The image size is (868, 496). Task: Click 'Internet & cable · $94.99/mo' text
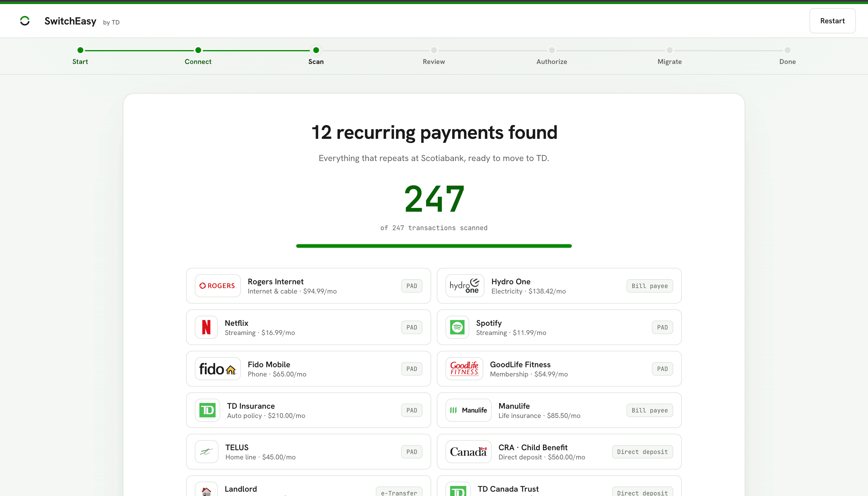tap(292, 291)
